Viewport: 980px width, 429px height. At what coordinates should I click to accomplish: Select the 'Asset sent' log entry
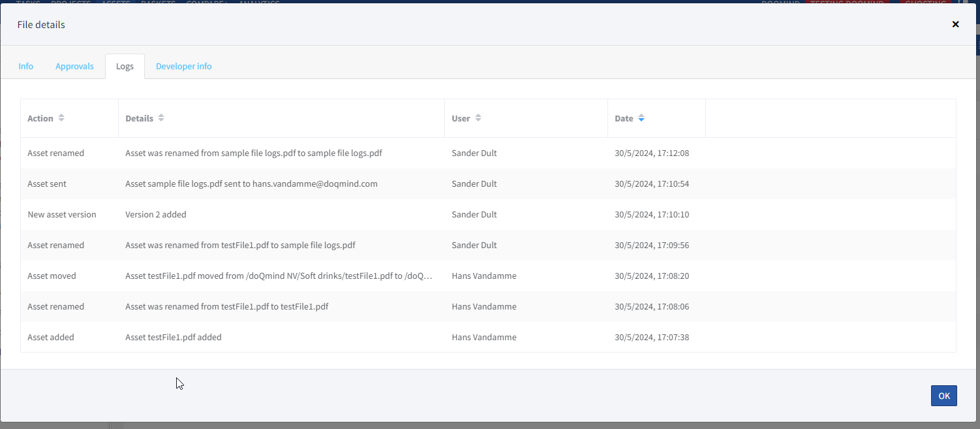pos(47,183)
